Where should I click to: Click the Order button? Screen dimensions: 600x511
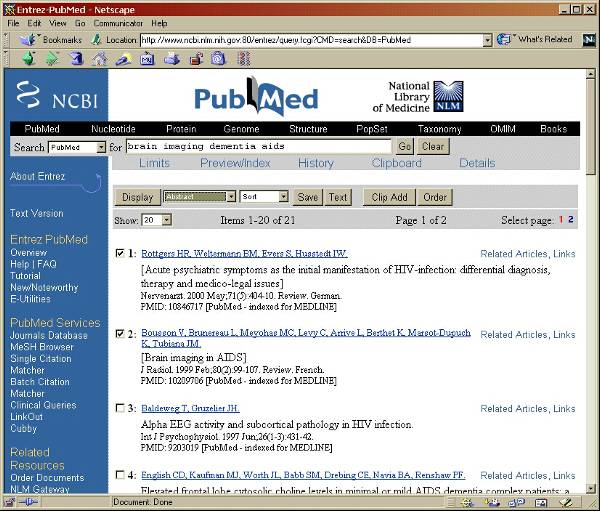435,197
